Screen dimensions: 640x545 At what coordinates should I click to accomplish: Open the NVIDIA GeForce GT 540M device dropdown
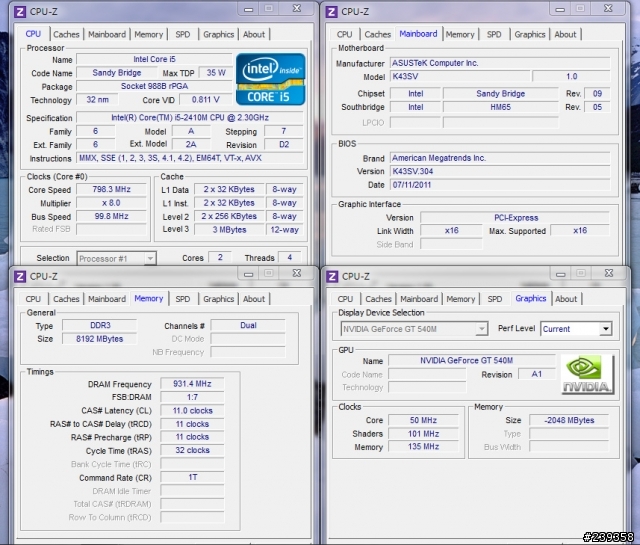pos(414,329)
